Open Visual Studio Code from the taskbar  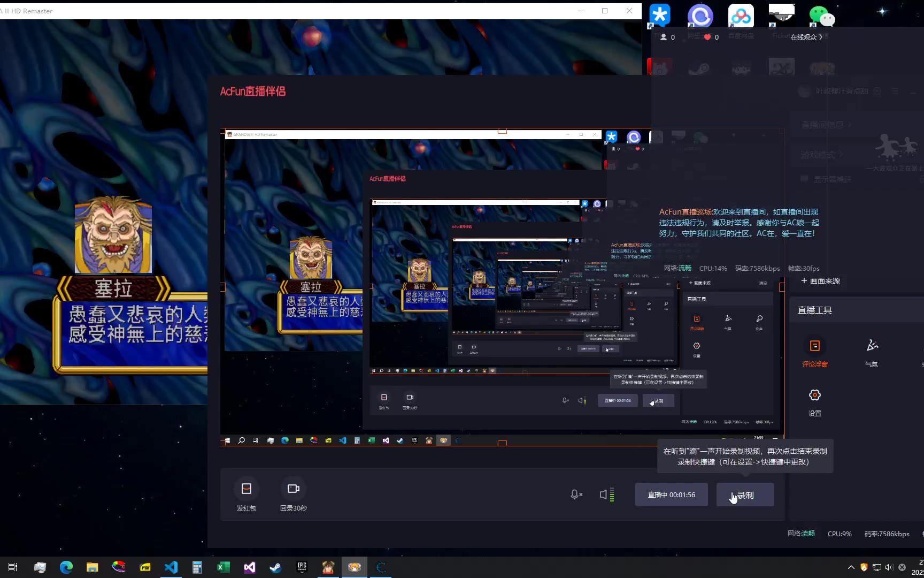[171, 567]
